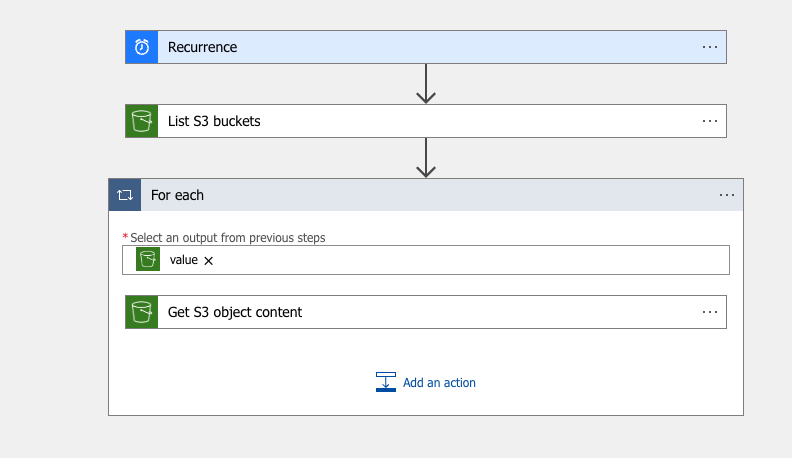Click the For each loop icon
Image resolution: width=792 pixels, height=458 pixels.
coord(125,195)
